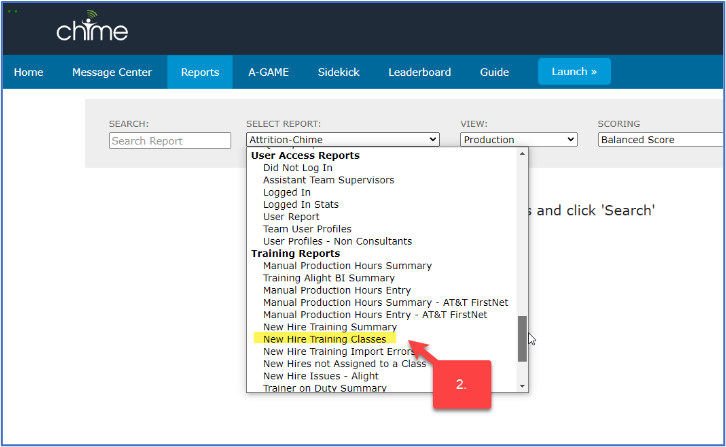Image resolution: width=726 pixels, height=447 pixels.
Task: Click the Search Report input field
Action: click(x=169, y=141)
